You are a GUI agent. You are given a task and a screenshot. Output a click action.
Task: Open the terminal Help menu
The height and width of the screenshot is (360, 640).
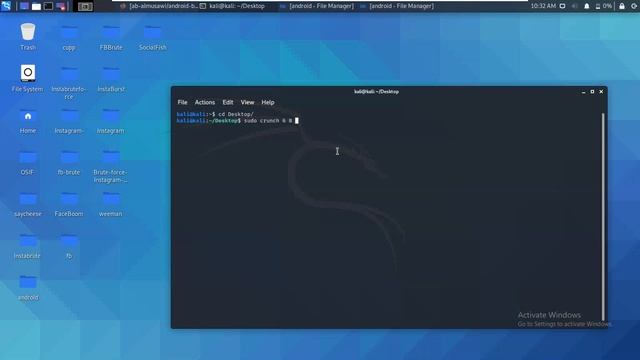[268, 102]
